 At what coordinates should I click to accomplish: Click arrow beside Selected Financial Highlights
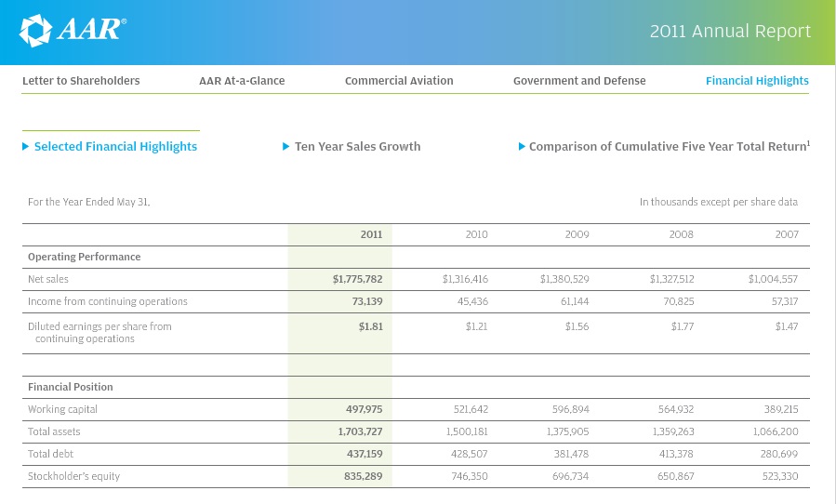click(x=25, y=147)
